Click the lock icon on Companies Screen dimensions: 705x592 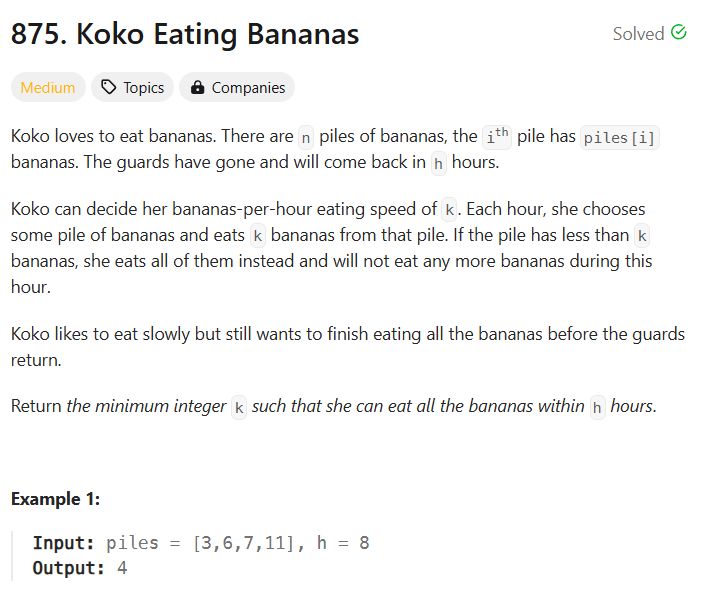197,87
